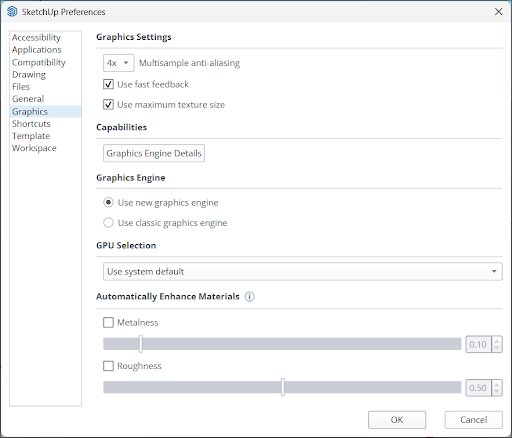Open the 4x anti-aliasing dropdown
Viewport: 512px width, 438px height.
click(x=119, y=63)
